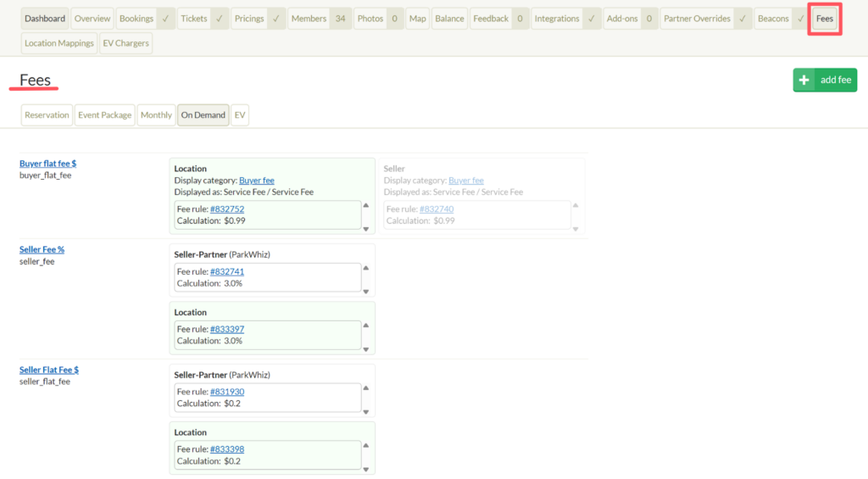Open the Dashboard tab

click(x=45, y=19)
